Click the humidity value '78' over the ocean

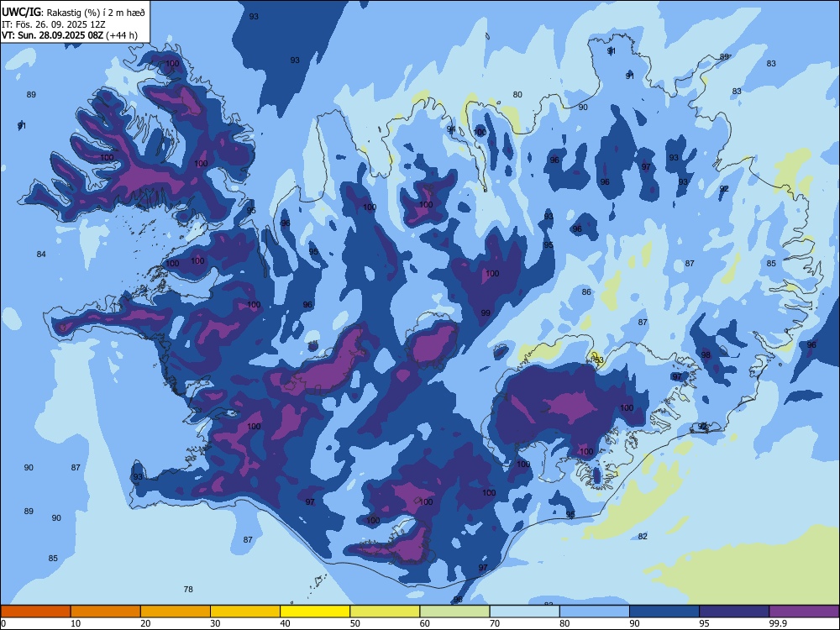click(x=188, y=590)
